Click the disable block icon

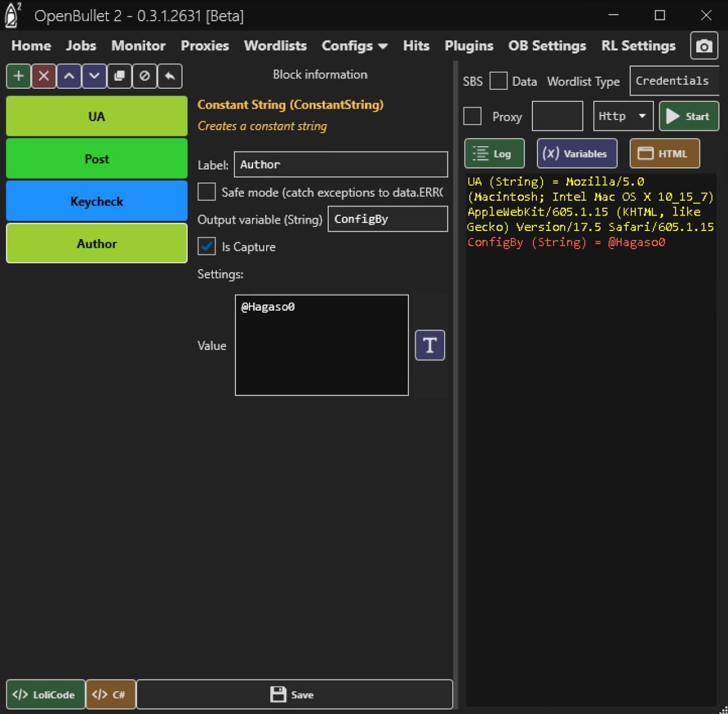(144, 76)
